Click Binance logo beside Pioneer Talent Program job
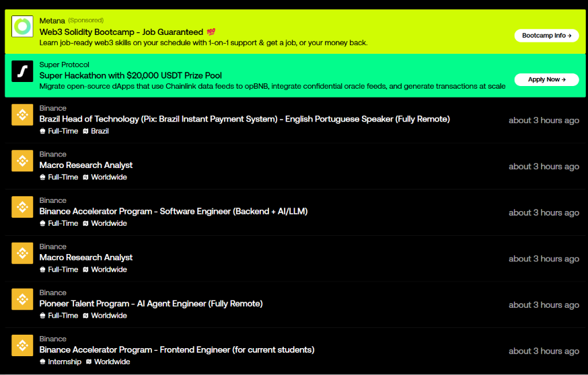Image resolution: width=588 pixels, height=375 pixels. click(22, 299)
